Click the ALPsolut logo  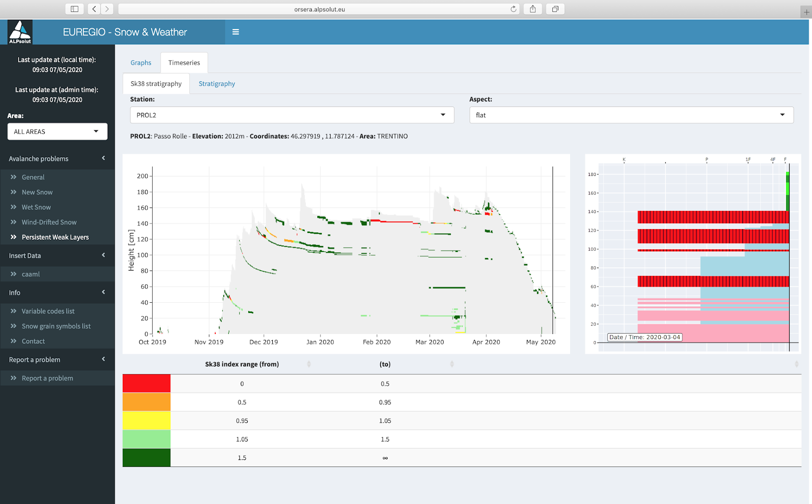(x=20, y=32)
